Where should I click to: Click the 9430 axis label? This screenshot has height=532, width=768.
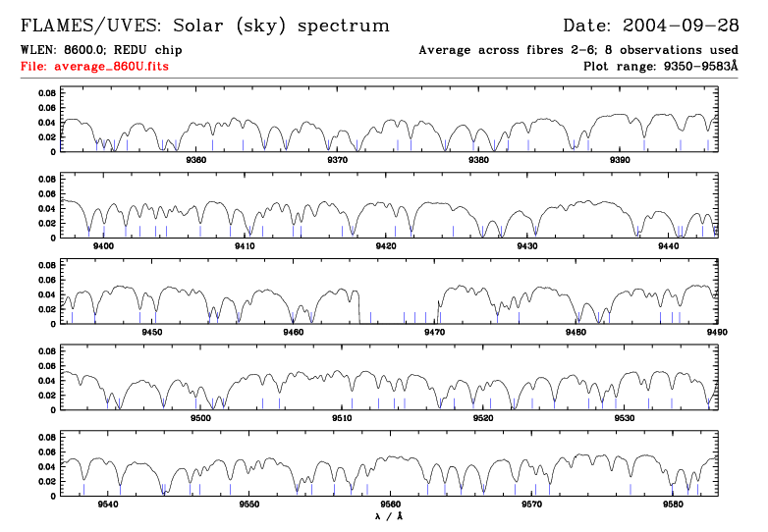click(527, 246)
